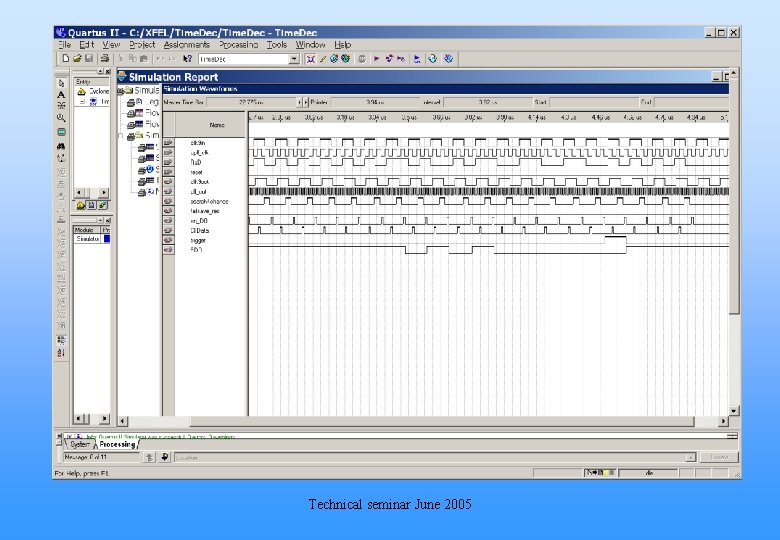The width and height of the screenshot is (780, 540).
Task: Open the project entity combo box
Action: point(294,59)
